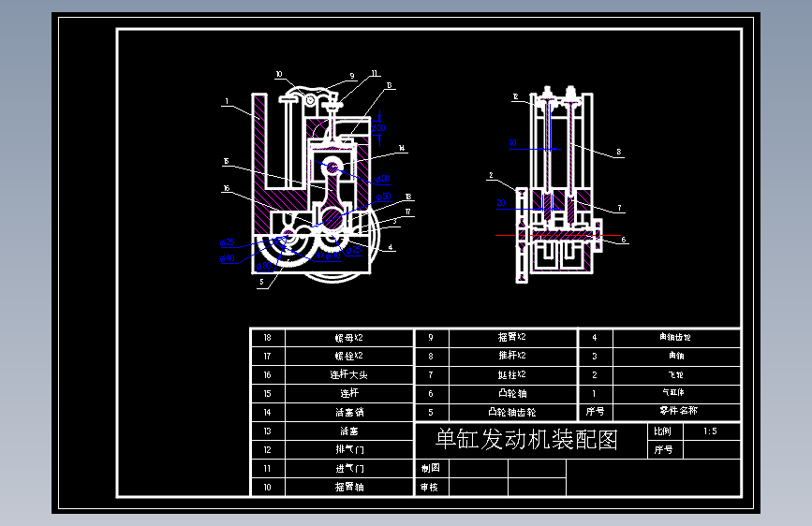This screenshot has width=812, height=526.
Task: Click the parts table cell numbered 18
Action: [267, 338]
